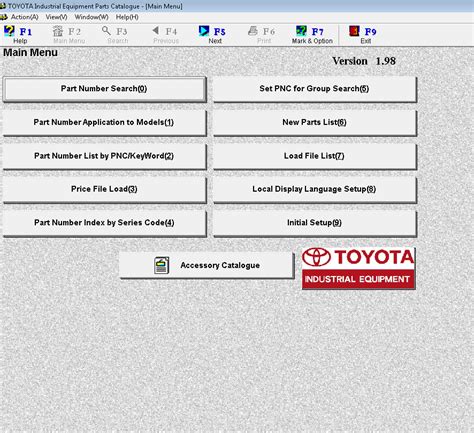Open the New Parts List(6)
Viewport: 474px width, 433px height.
(x=315, y=123)
